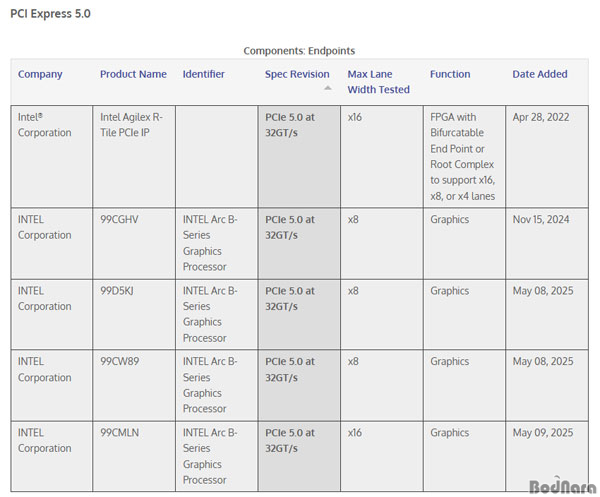Select product name 99D5KJ

pos(117,291)
